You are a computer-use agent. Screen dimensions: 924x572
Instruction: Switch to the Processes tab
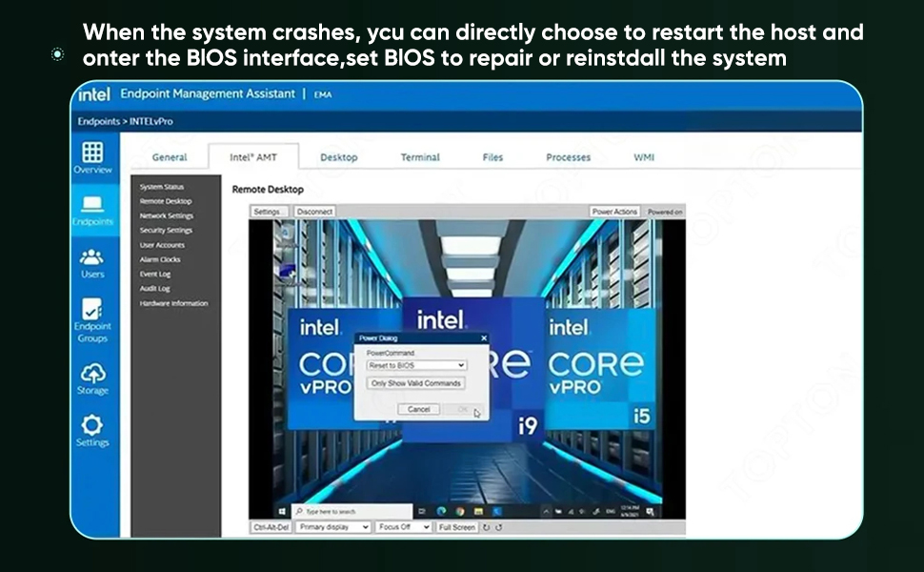coord(568,157)
